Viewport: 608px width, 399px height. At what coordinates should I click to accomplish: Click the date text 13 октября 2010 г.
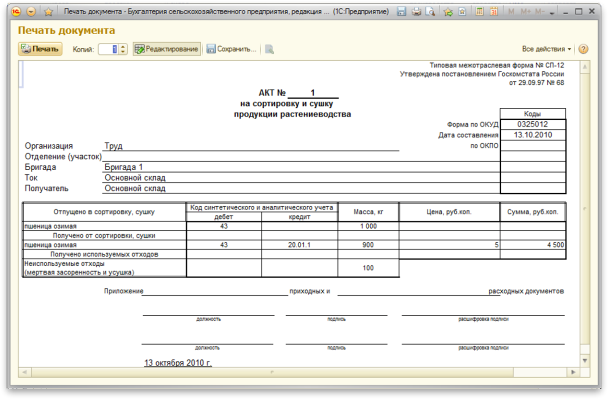(178, 363)
